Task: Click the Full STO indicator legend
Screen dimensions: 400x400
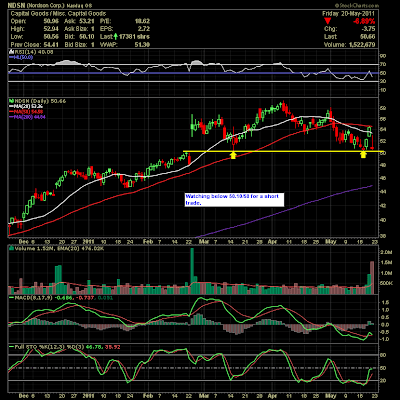Action: [x=65, y=347]
